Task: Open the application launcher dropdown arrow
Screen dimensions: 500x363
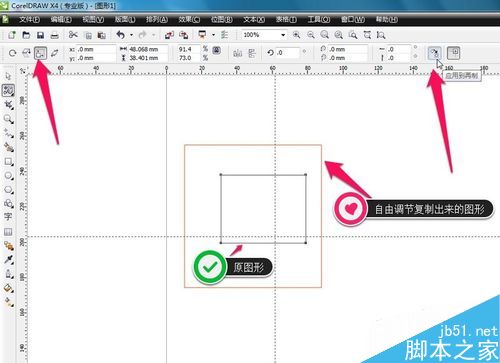Action: point(213,35)
